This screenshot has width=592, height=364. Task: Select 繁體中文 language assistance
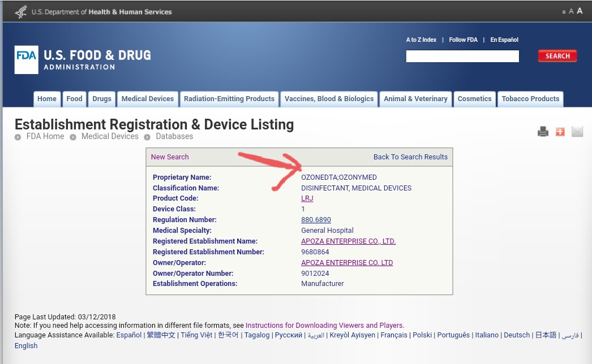pyautogui.click(x=161, y=335)
